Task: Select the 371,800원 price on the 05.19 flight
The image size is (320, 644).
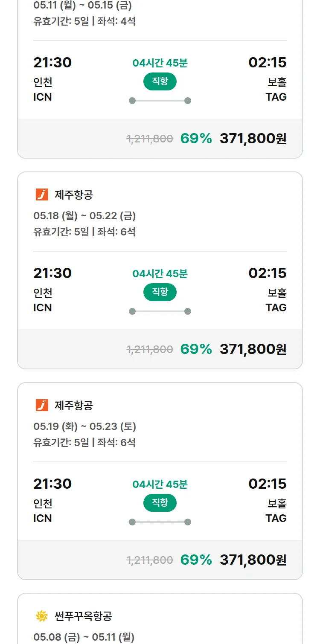Action: [x=253, y=560]
